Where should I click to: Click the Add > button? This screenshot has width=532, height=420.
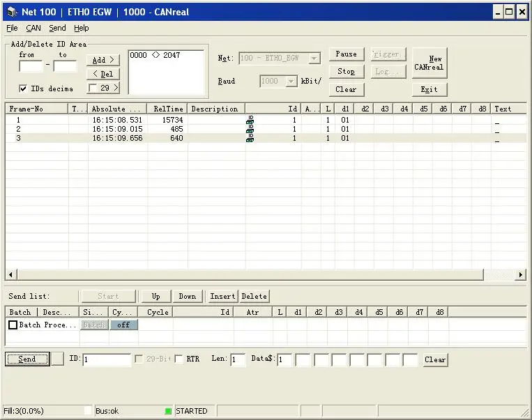point(103,60)
